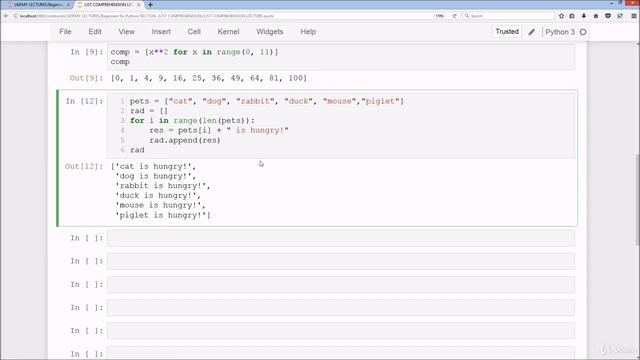Click the browser back arrow
The image size is (640, 360).
(6, 16)
